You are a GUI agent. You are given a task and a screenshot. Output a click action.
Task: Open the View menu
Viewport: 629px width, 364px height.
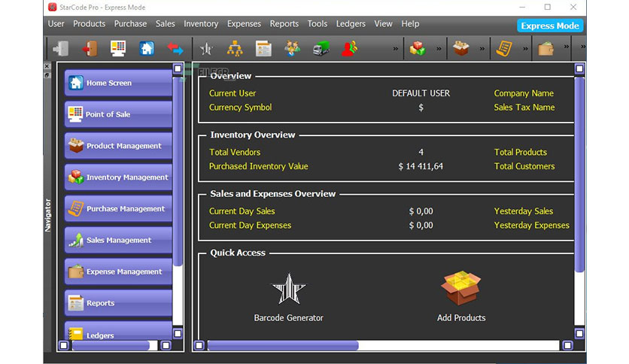click(x=383, y=23)
